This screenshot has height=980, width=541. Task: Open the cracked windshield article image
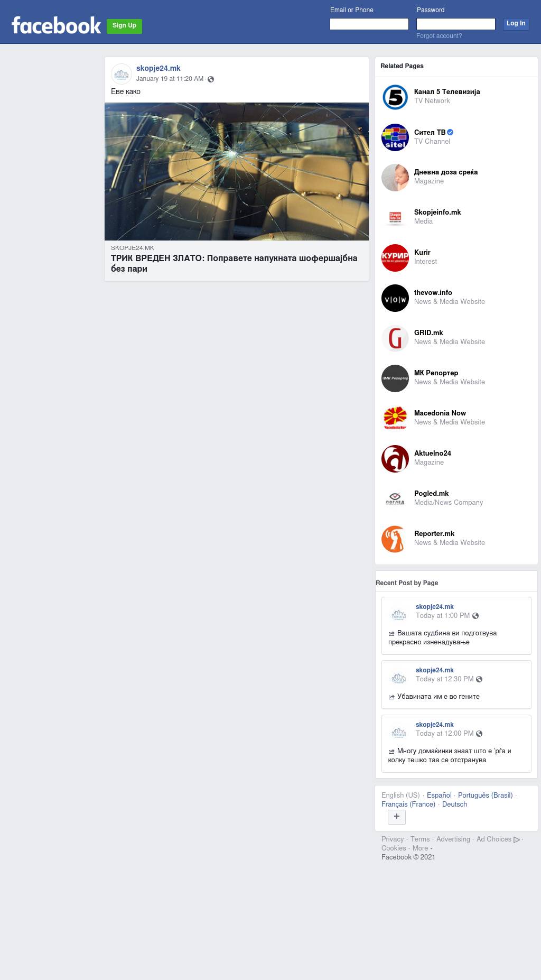click(237, 171)
